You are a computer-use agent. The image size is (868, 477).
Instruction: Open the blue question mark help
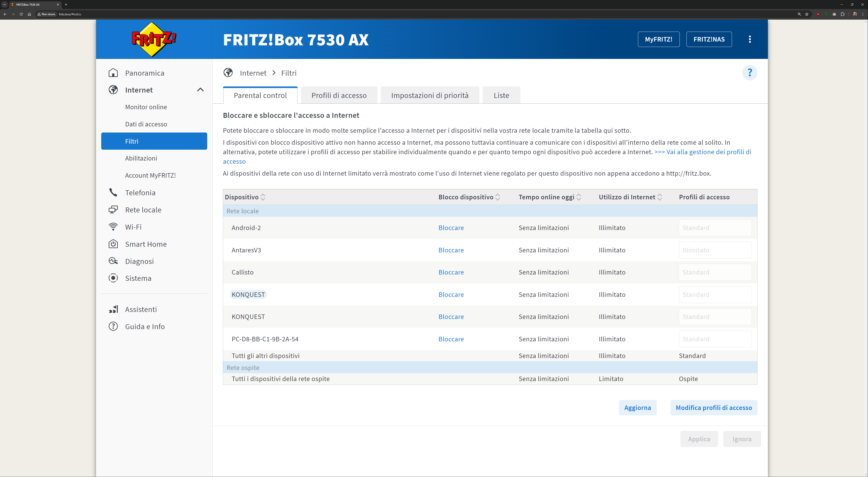tap(749, 73)
